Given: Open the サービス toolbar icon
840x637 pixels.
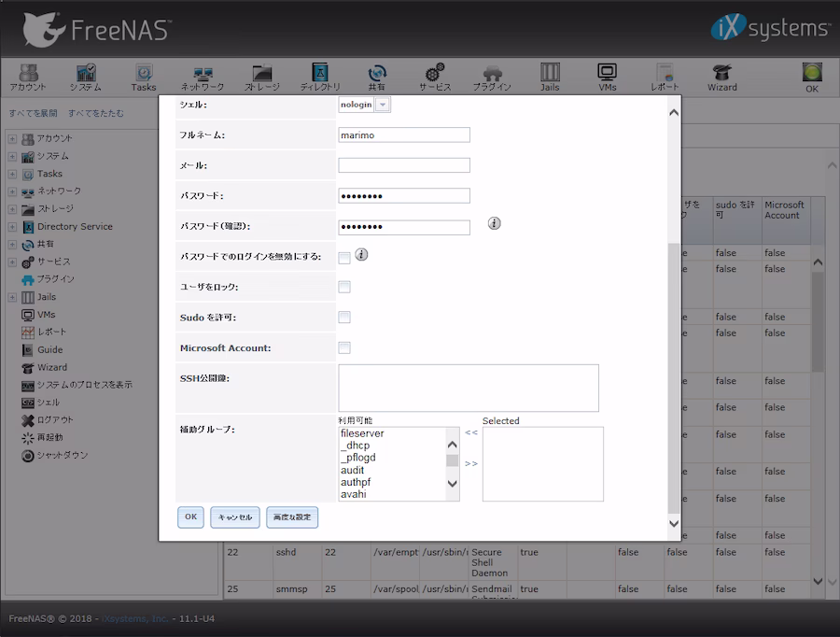Looking at the screenshot, I should pyautogui.click(x=435, y=78).
